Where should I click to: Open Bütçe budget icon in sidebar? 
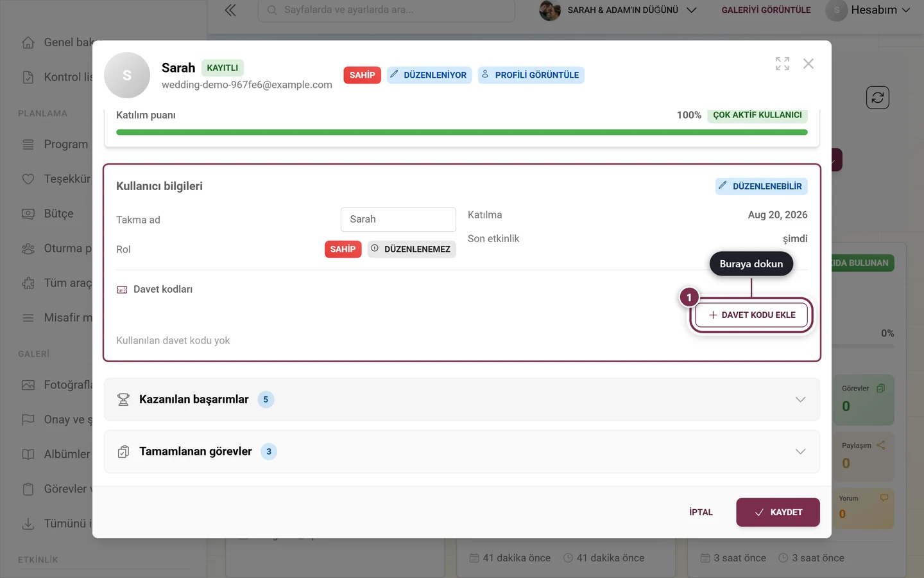(28, 214)
